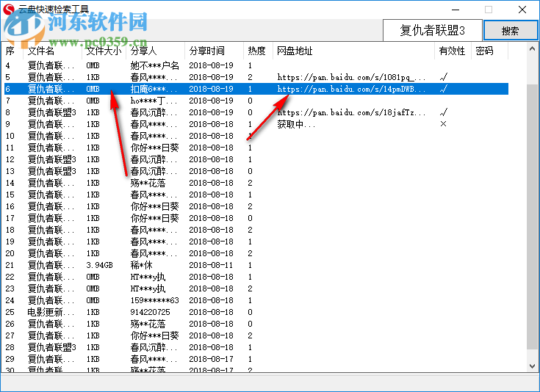Viewport: 540px width, 392px height.
Task: Click the invalid X mark in row 9
Action: coord(444,124)
